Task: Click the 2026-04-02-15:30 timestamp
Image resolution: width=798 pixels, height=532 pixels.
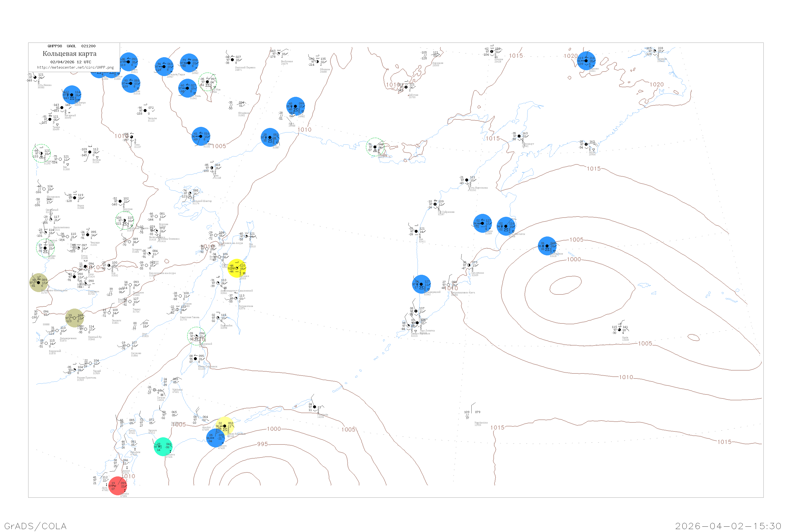Action: 728,526
